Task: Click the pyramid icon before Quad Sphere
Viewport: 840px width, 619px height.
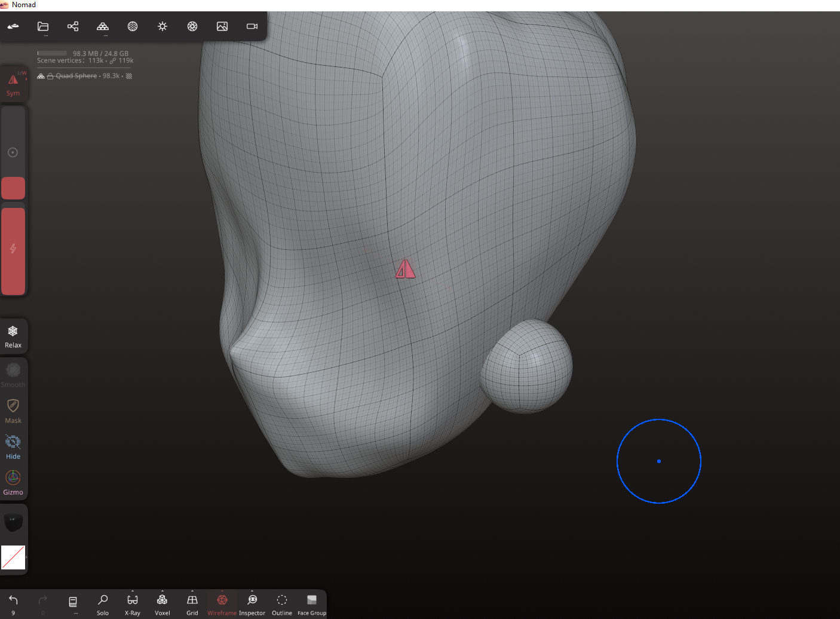Action: click(41, 76)
